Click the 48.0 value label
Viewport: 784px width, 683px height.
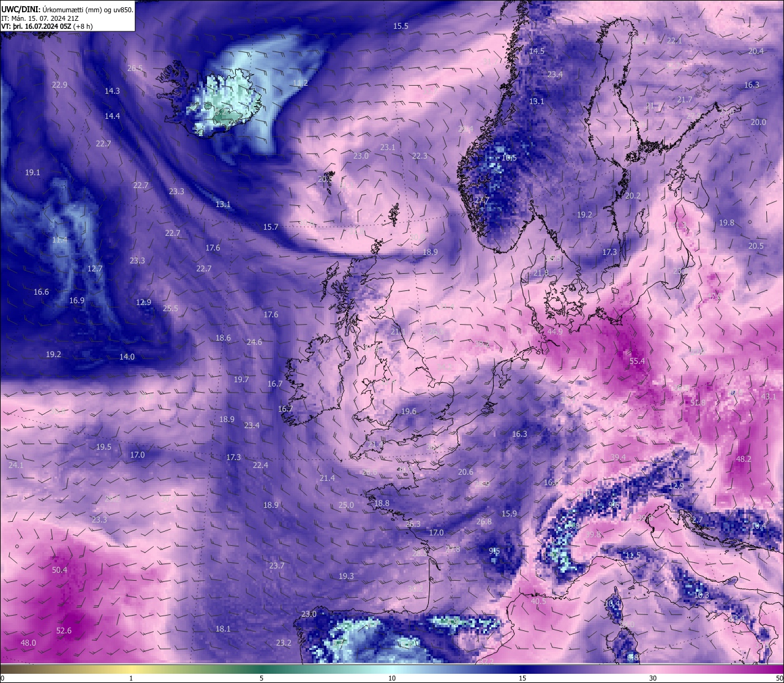click(28, 643)
